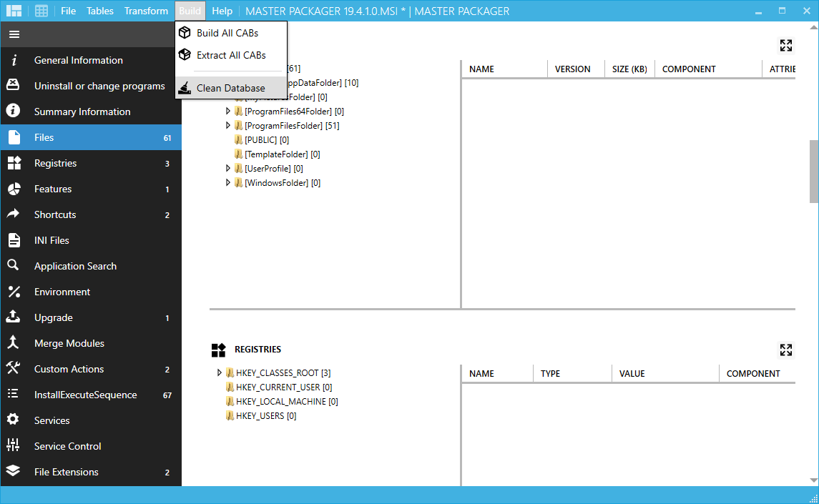The width and height of the screenshot is (819, 504).
Task: Click the scroll up arrow
Action: click(814, 26)
